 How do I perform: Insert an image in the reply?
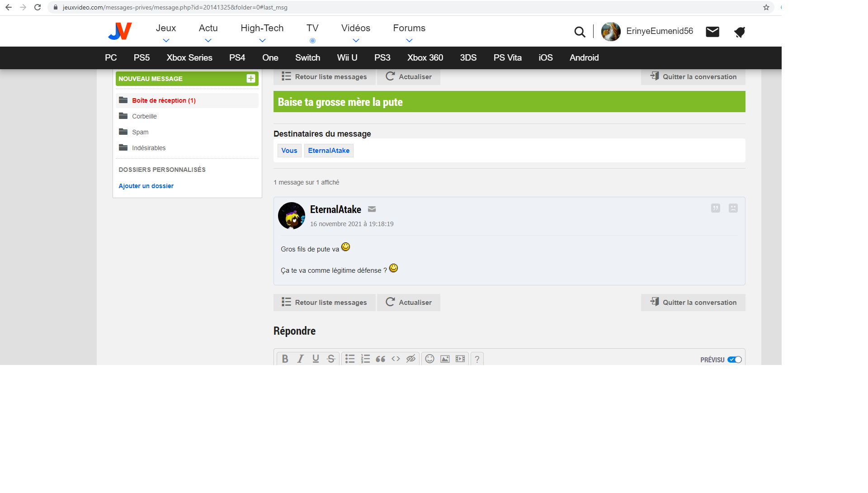445,359
